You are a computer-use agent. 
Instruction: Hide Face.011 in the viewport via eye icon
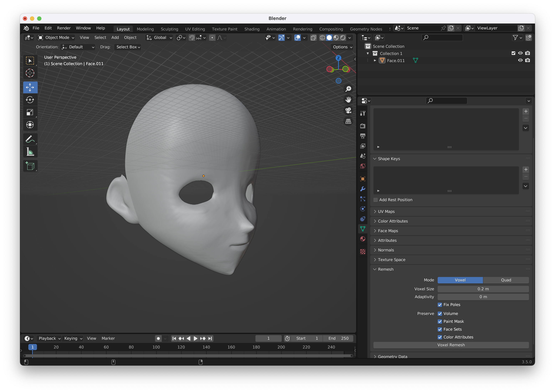coord(520,60)
